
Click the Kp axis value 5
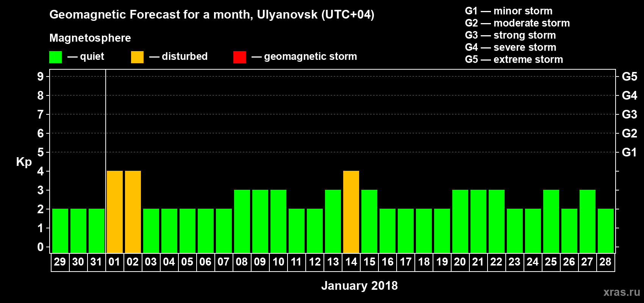pyautogui.click(x=41, y=152)
